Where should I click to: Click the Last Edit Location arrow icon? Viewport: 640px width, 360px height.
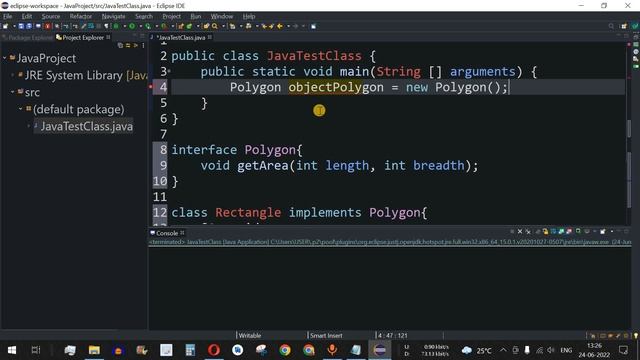point(264,26)
